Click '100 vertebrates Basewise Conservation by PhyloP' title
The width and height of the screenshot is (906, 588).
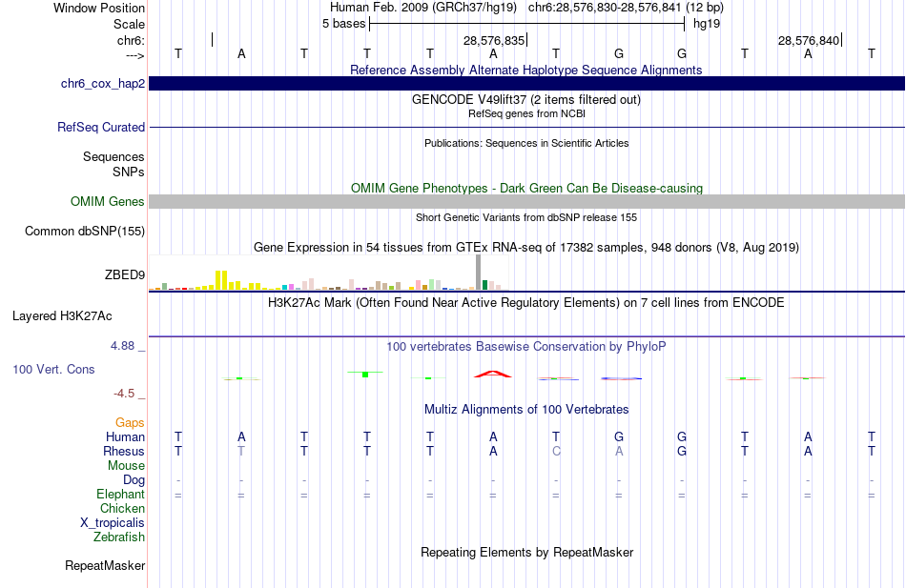(526, 347)
